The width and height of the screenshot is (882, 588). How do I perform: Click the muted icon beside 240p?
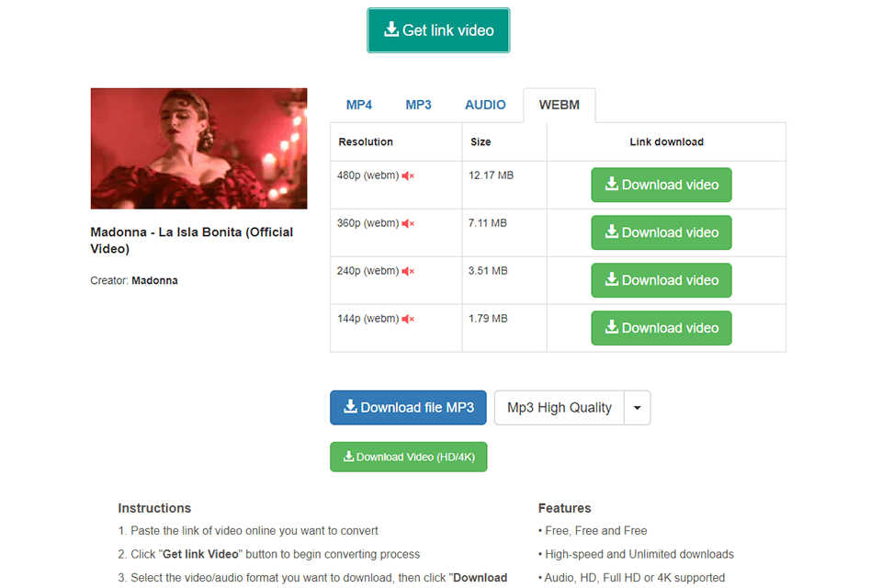(x=408, y=272)
